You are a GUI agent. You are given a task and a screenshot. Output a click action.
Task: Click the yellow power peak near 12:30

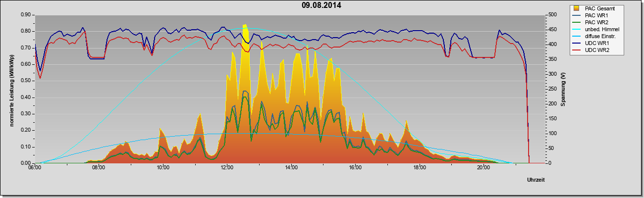click(245, 26)
